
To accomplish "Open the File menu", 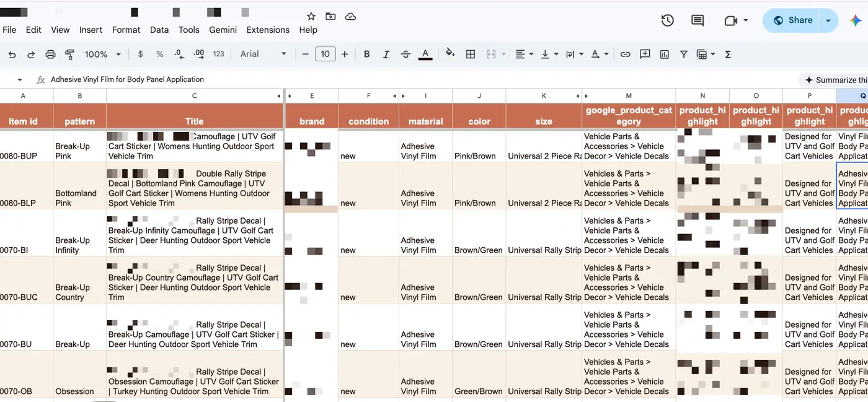I will point(9,30).
